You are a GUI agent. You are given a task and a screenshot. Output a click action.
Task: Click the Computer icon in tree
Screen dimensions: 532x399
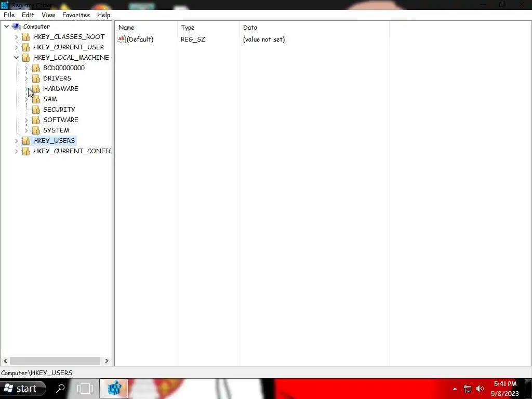(16, 26)
